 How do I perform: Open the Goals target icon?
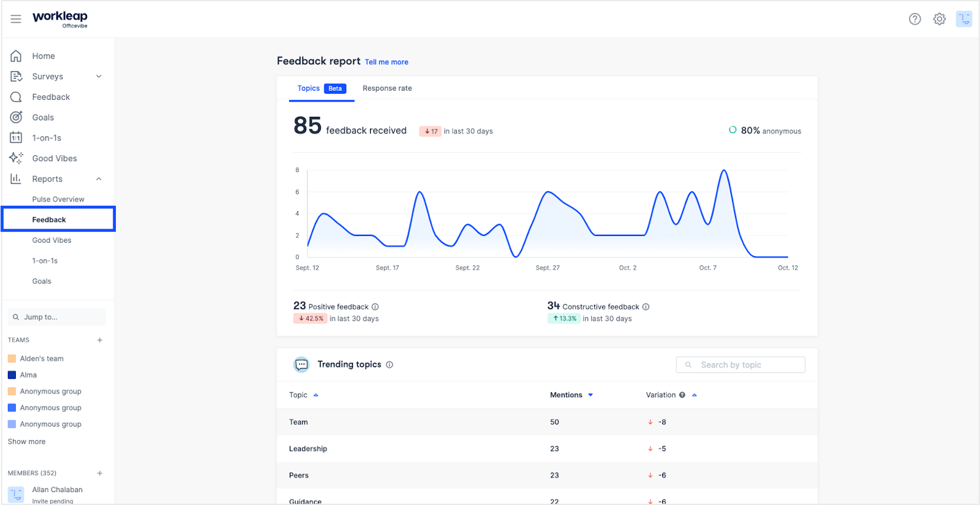pos(16,117)
